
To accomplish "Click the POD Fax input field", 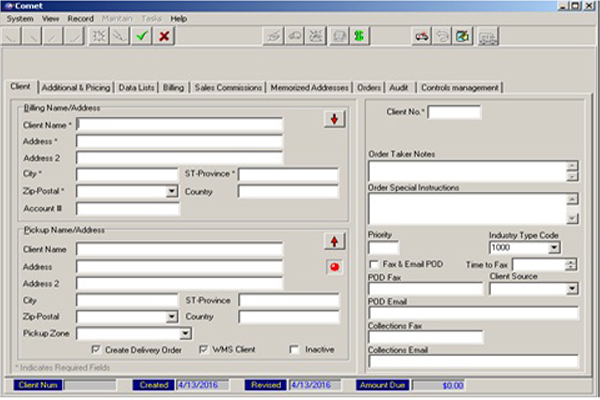I will coord(426,289).
